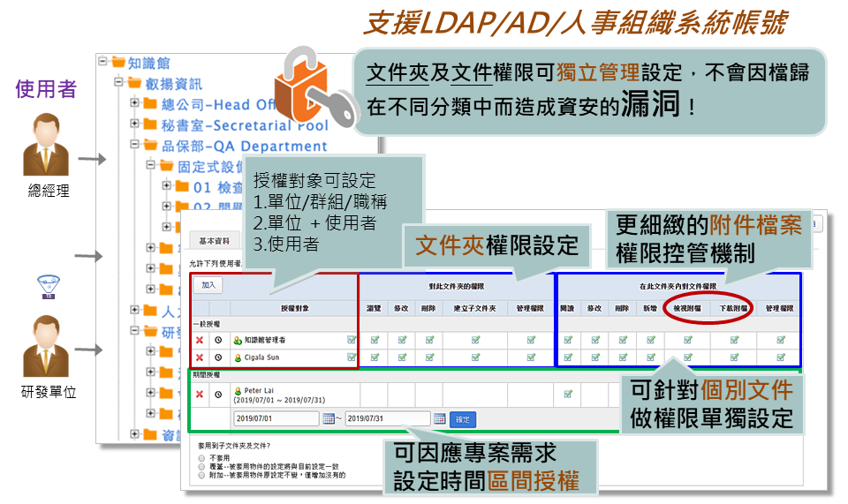Select the 不套用 radio option
The height and width of the screenshot is (504, 848).
click(x=201, y=458)
